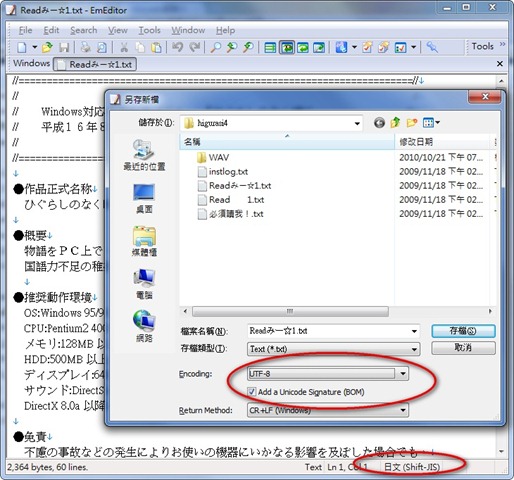The height and width of the screenshot is (480, 514).
Task: Click the Open file folder icon
Action: point(47,47)
